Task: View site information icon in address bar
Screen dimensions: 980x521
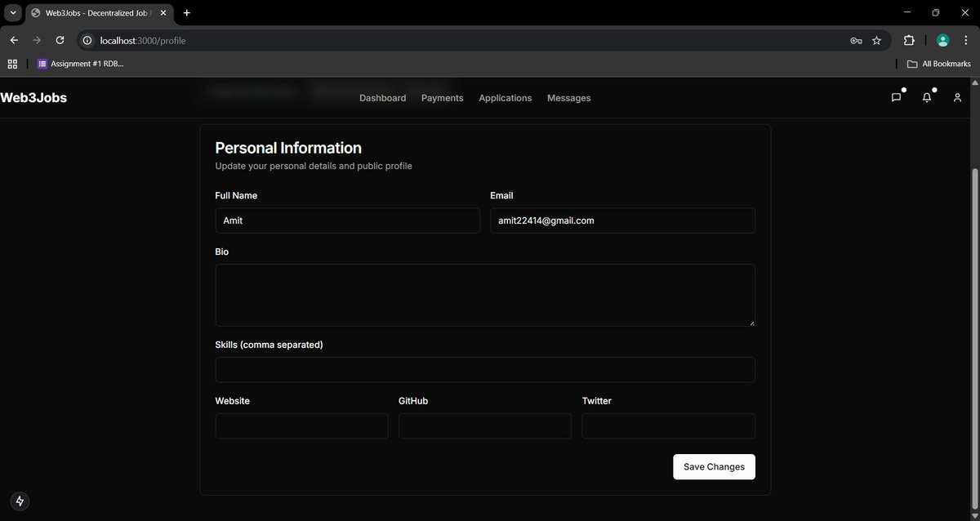Action: [x=88, y=40]
